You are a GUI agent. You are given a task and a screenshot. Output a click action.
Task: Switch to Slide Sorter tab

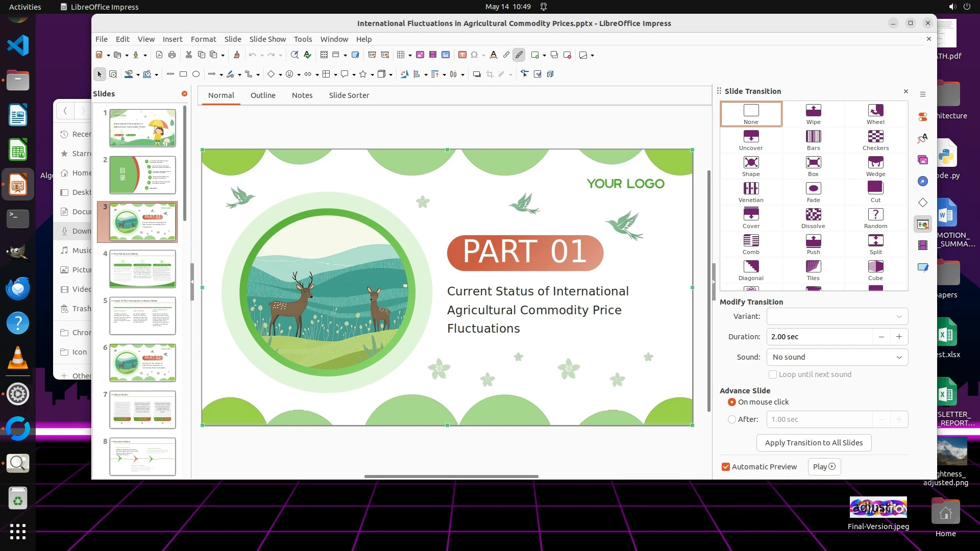tap(349, 95)
